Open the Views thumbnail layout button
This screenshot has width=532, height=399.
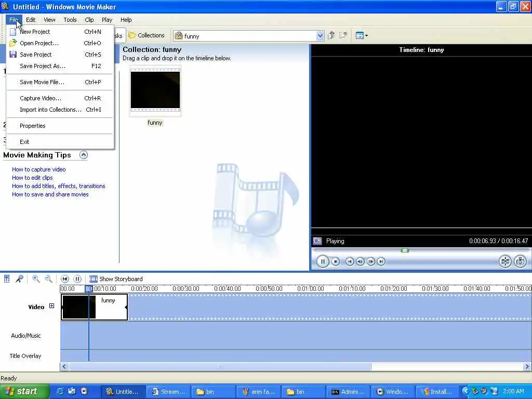362,35
